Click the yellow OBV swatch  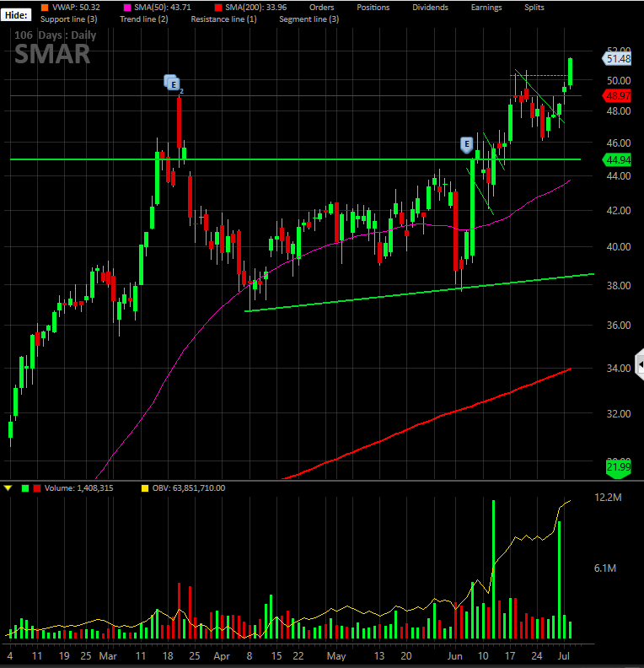[x=145, y=488]
